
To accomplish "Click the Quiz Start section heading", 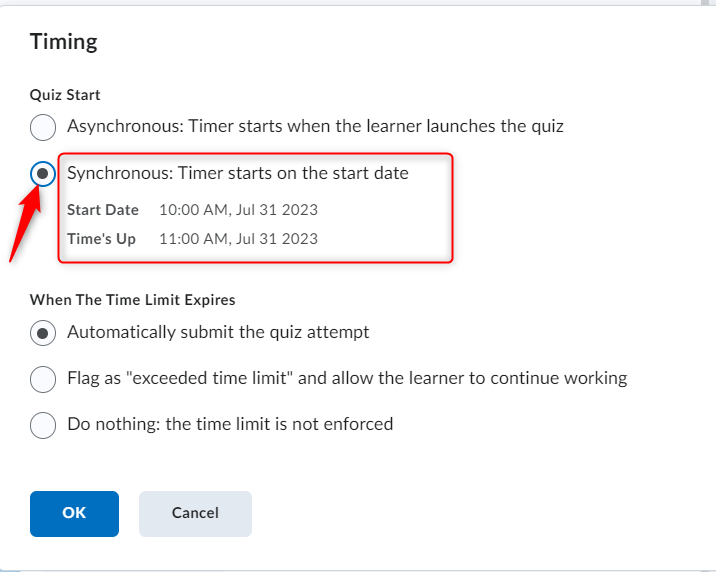I will [65, 95].
